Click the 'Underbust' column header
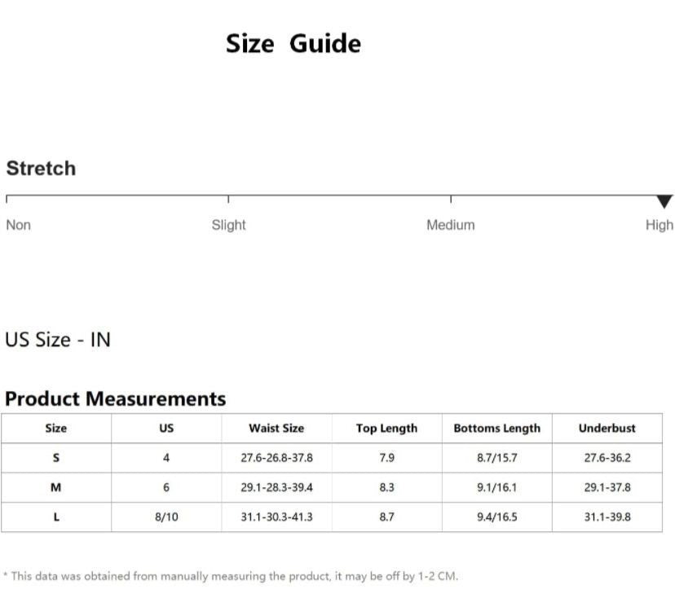Screen dimensions: 675x616 tap(607, 428)
